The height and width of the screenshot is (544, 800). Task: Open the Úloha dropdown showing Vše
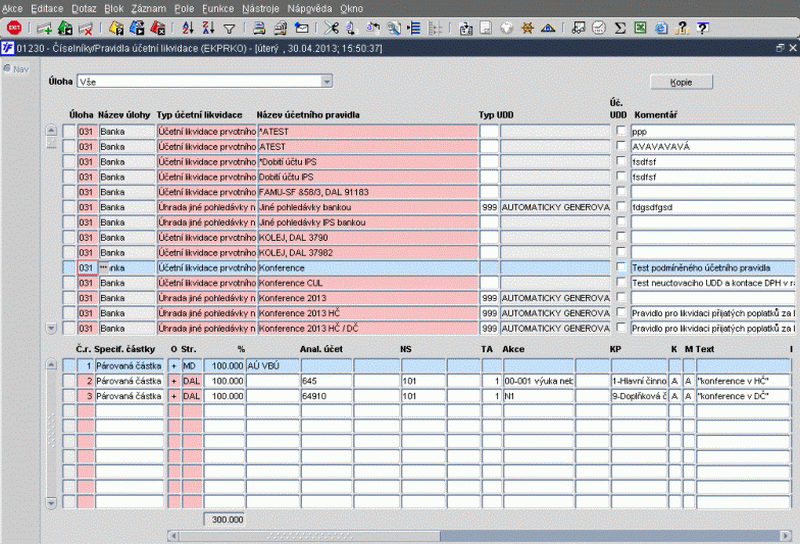click(x=326, y=82)
